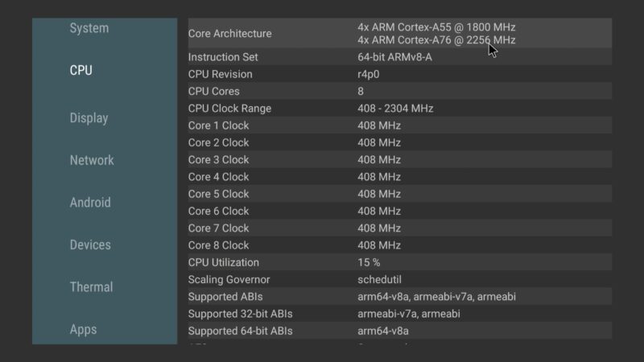Select the Core 6 Clock row
The image size is (644, 362).
[x=399, y=211]
